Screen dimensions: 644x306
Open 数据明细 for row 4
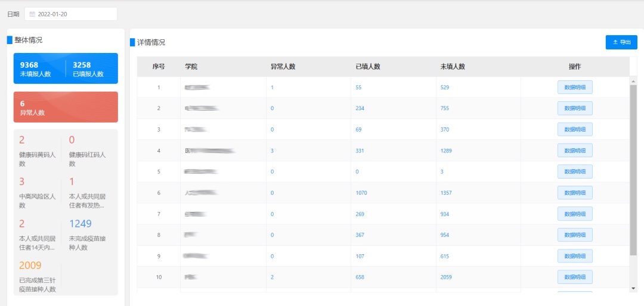click(x=575, y=151)
